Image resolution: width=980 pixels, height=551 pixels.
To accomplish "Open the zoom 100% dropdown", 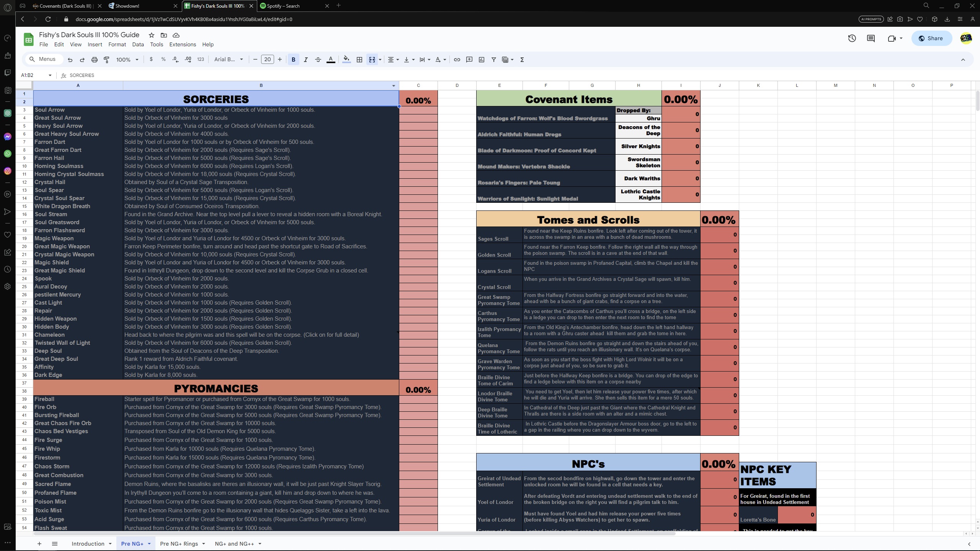I will (x=127, y=60).
